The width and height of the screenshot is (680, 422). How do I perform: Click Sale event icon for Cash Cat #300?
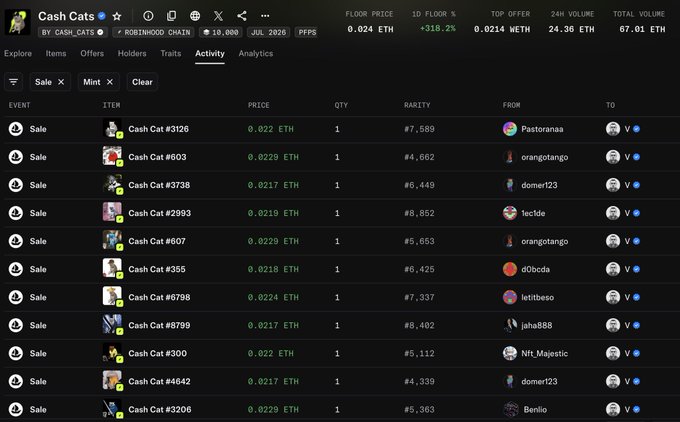click(x=16, y=353)
